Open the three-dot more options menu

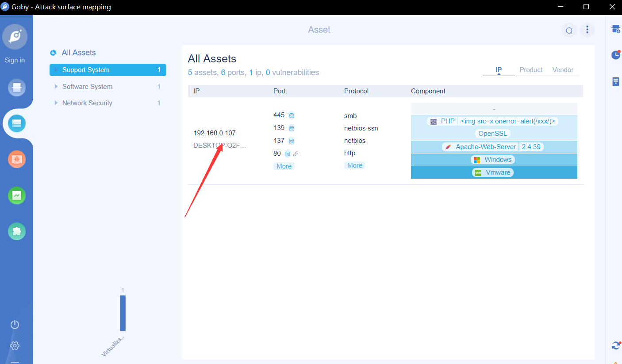[x=587, y=30]
